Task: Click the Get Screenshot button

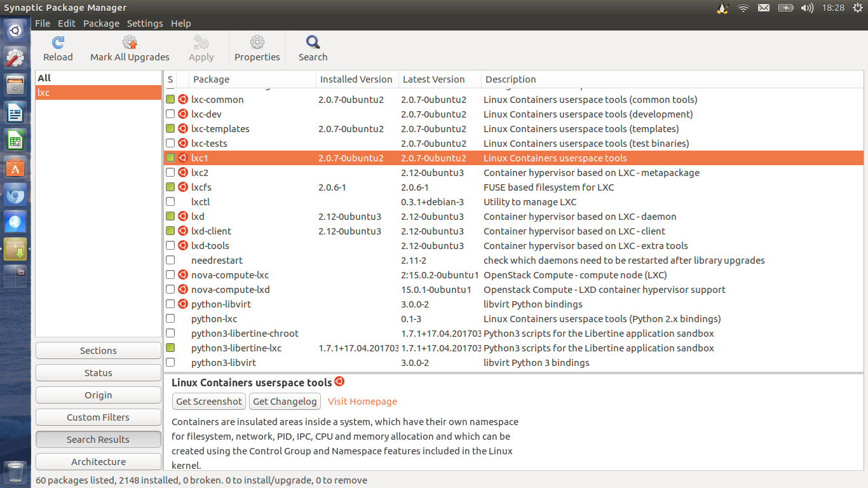Action: pyautogui.click(x=209, y=402)
